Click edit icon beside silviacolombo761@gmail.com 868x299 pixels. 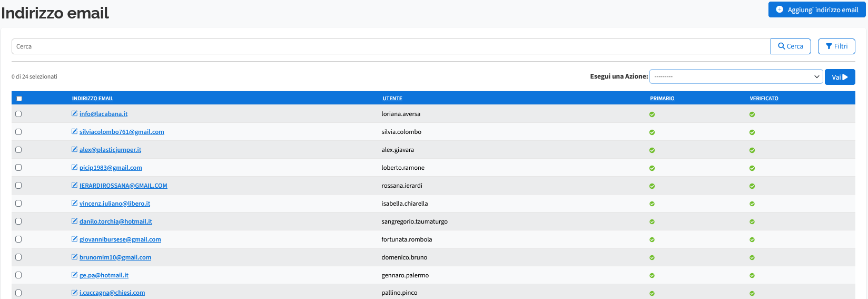coord(74,131)
